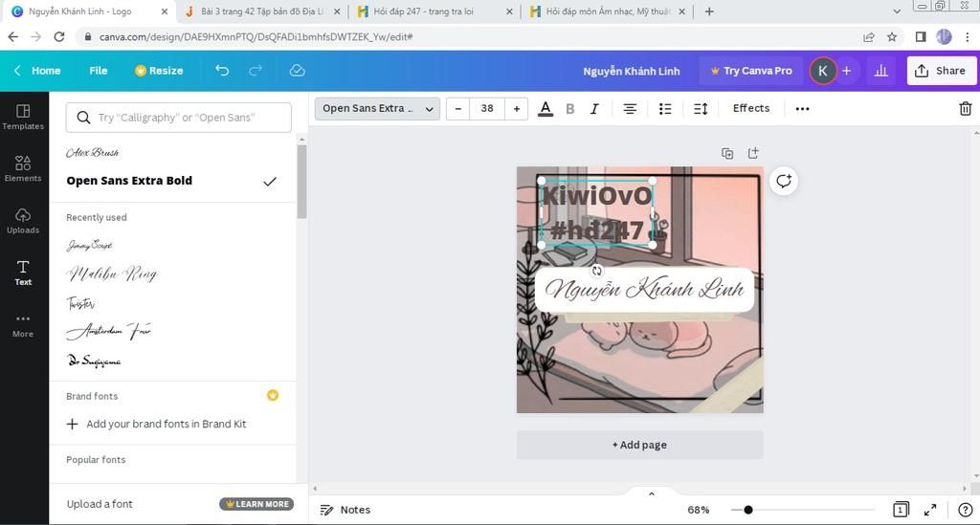Open the Uploads sidebar panel
The image size is (980, 525).
pyautogui.click(x=23, y=221)
